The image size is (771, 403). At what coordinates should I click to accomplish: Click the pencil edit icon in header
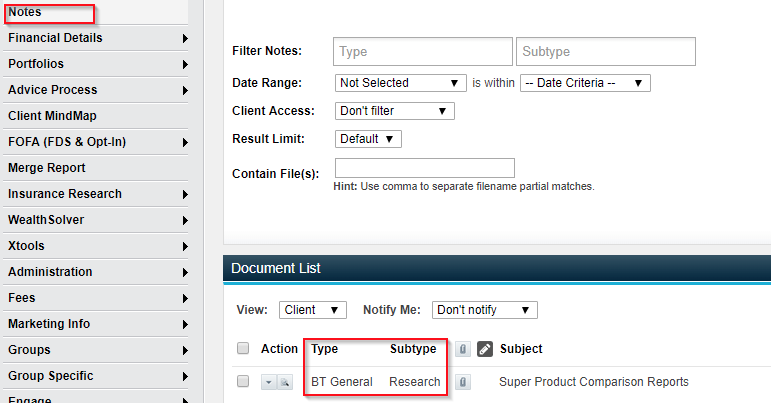click(x=485, y=349)
